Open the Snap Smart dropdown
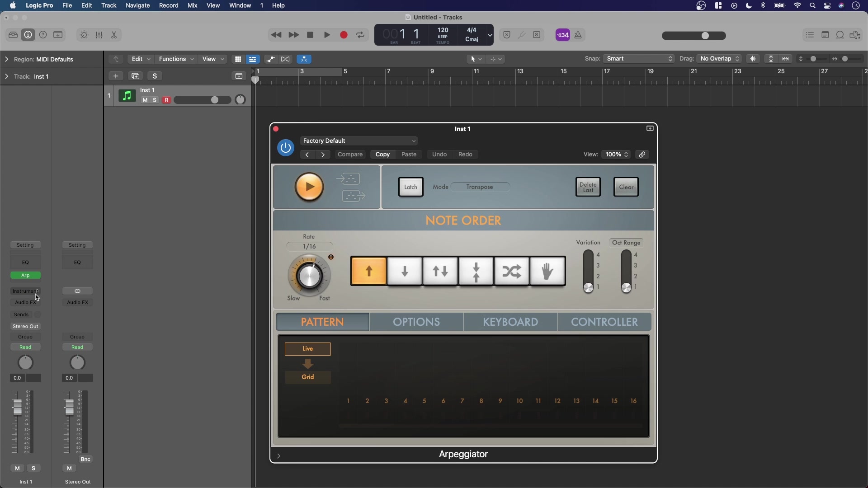 (x=639, y=59)
